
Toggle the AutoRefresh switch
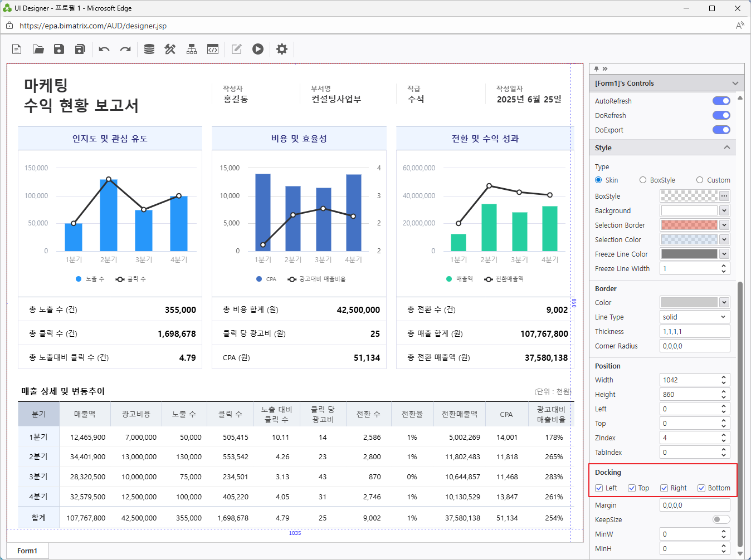721,101
